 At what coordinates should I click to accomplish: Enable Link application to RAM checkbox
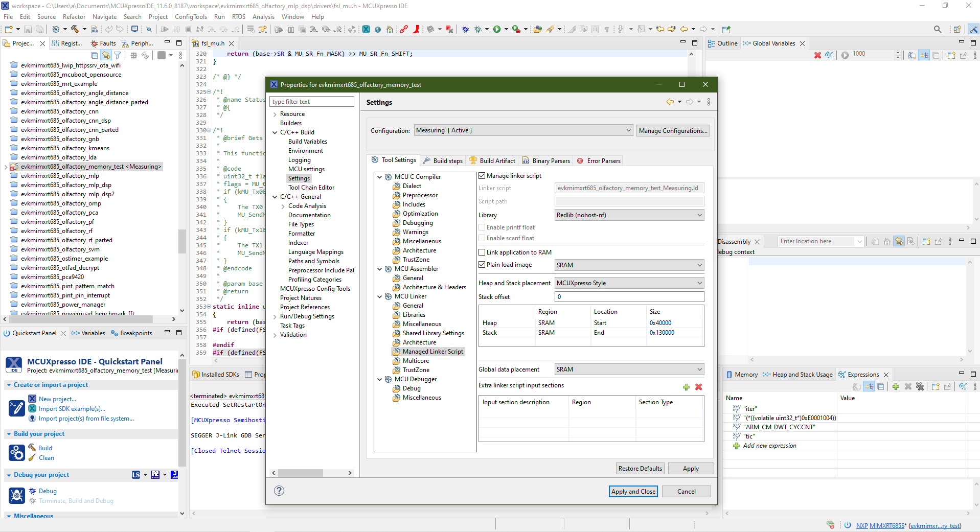pos(482,252)
